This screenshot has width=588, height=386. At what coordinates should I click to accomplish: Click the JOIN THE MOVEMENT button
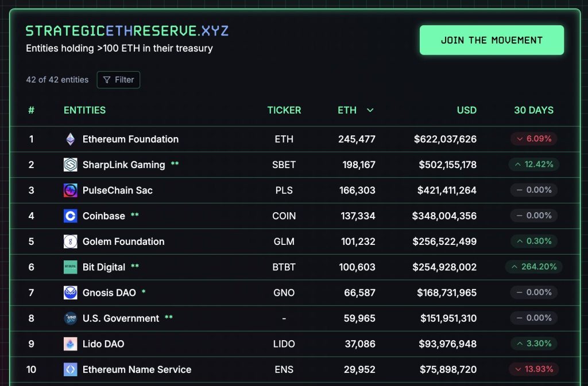[491, 40]
